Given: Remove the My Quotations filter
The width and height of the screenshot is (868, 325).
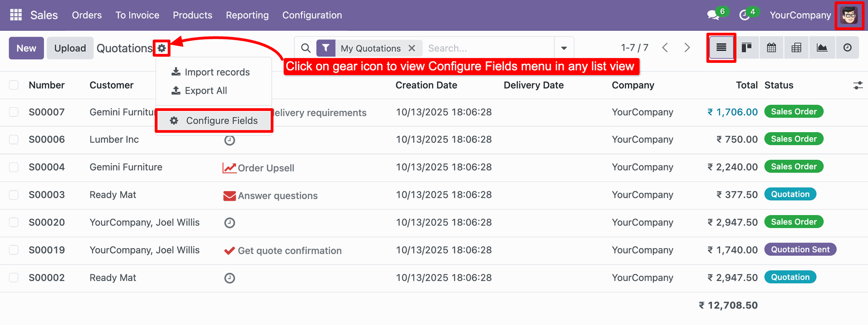Looking at the screenshot, I should coord(412,48).
